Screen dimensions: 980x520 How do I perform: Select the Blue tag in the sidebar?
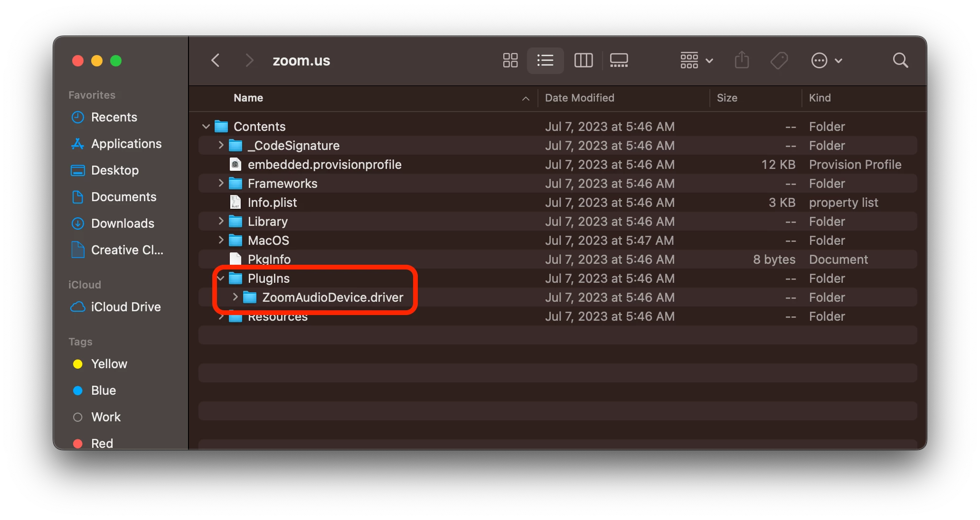click(103, 390)
